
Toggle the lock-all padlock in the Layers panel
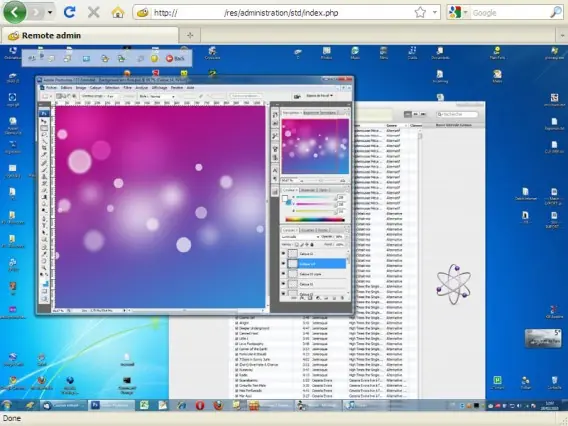(x=312, y=245)
